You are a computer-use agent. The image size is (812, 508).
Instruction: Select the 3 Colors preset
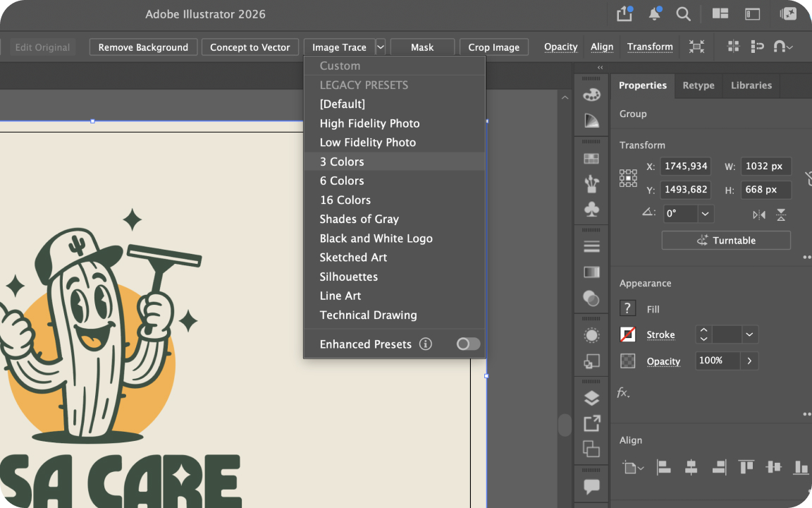(395, 162)
